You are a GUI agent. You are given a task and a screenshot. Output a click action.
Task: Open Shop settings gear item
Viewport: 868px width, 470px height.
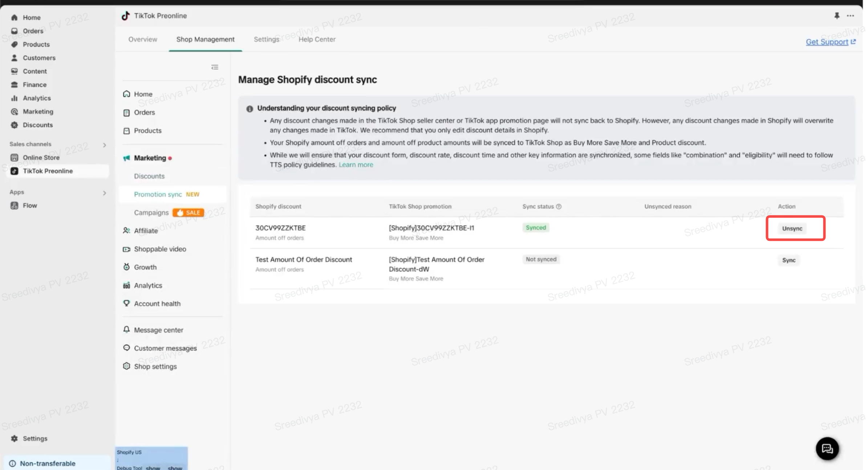coord(155,366)
